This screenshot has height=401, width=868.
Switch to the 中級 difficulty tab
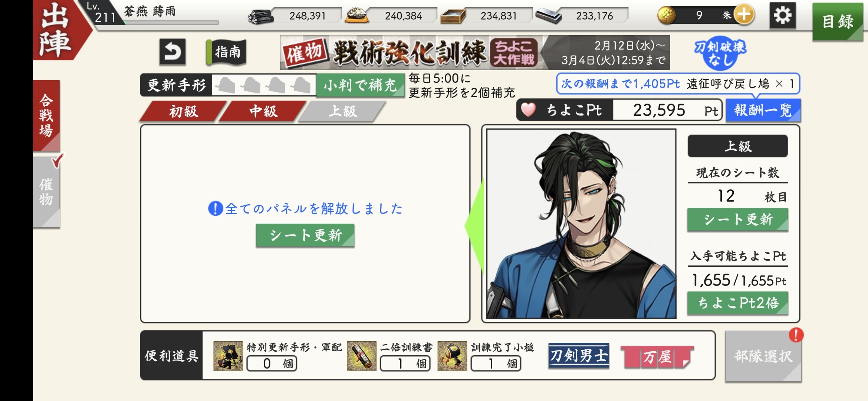coord(263,111)
